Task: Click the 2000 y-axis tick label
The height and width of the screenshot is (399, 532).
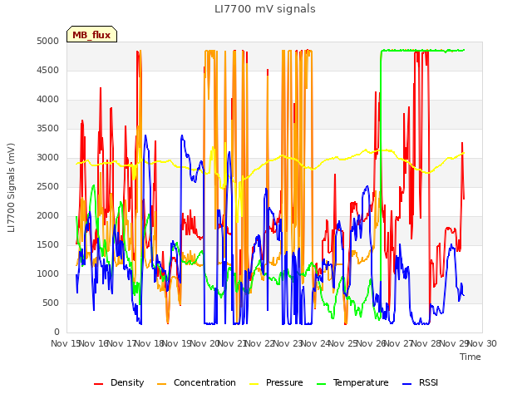Action: 48,216
